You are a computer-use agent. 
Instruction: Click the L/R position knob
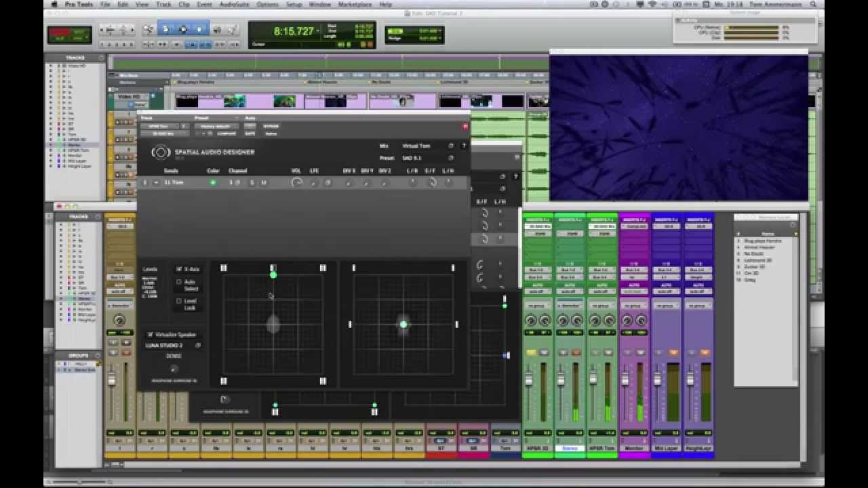412,182
